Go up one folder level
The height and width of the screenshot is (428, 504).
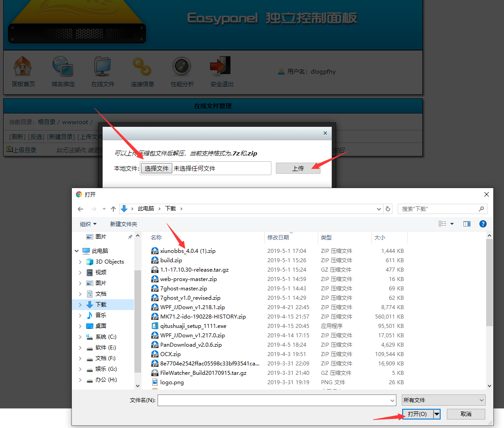coord(113,209)
